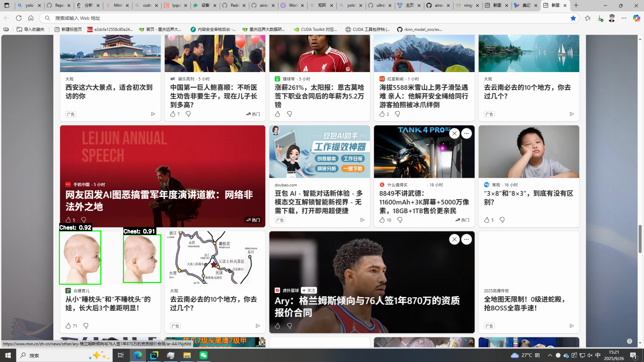Viewport: 644px width, 362px height.
Task: Open more options on Tank 4 Pro card
Action: click(x=466, y=133)
